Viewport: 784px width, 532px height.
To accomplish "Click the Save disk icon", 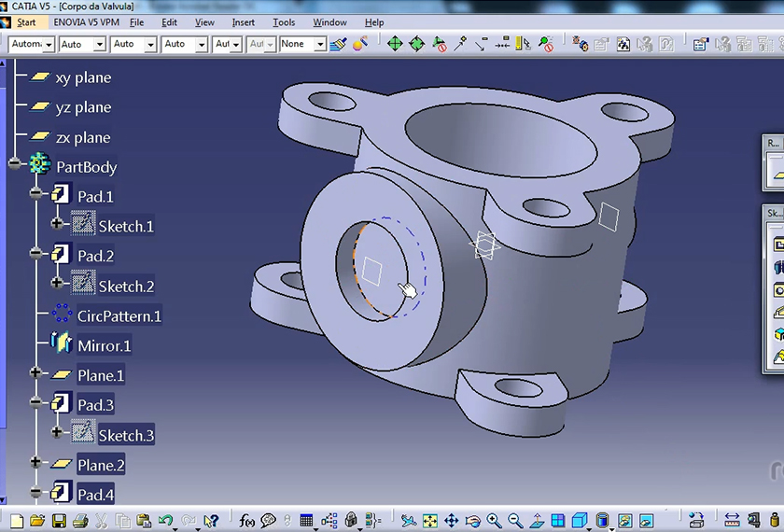I will pyautogui.click(x=59, y=521).
